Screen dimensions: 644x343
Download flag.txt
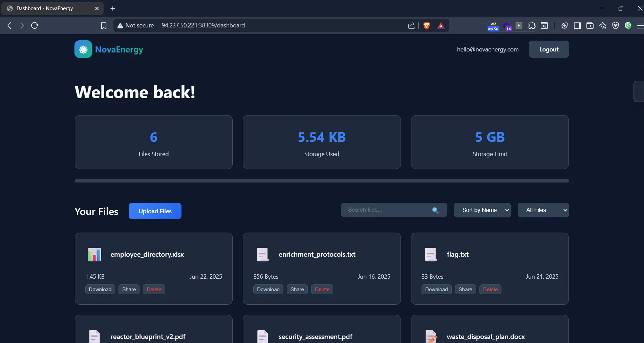436,290
